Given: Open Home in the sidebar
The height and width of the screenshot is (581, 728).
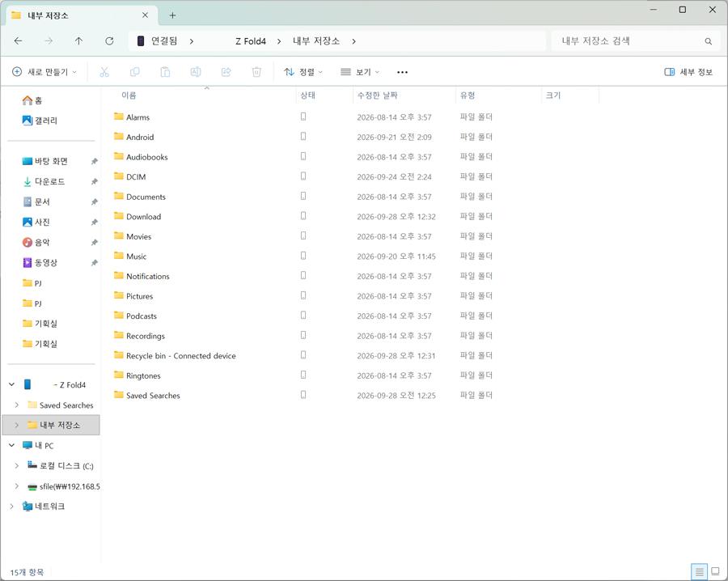Looking at the screenshot, I should (32, 100).
